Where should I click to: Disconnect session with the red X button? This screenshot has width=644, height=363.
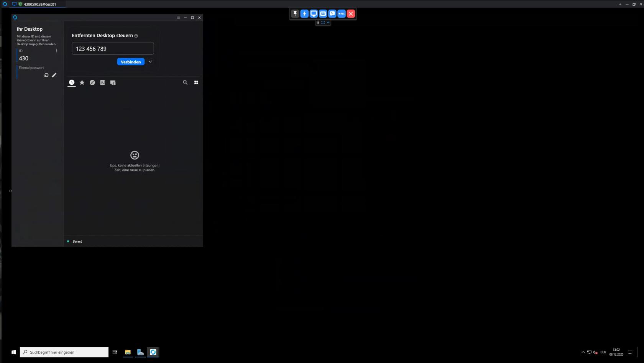click(x=351, y=14)
